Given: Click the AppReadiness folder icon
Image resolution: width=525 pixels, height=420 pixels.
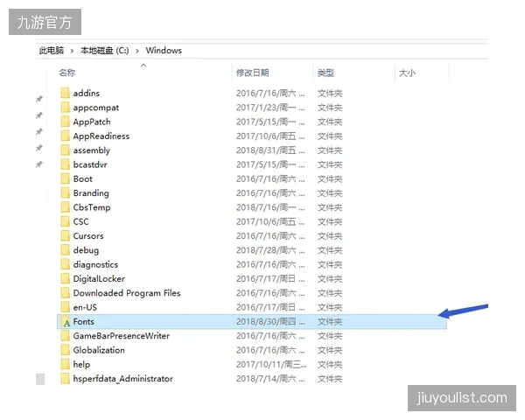Looking at the screenshot, I should coord(66,136).
